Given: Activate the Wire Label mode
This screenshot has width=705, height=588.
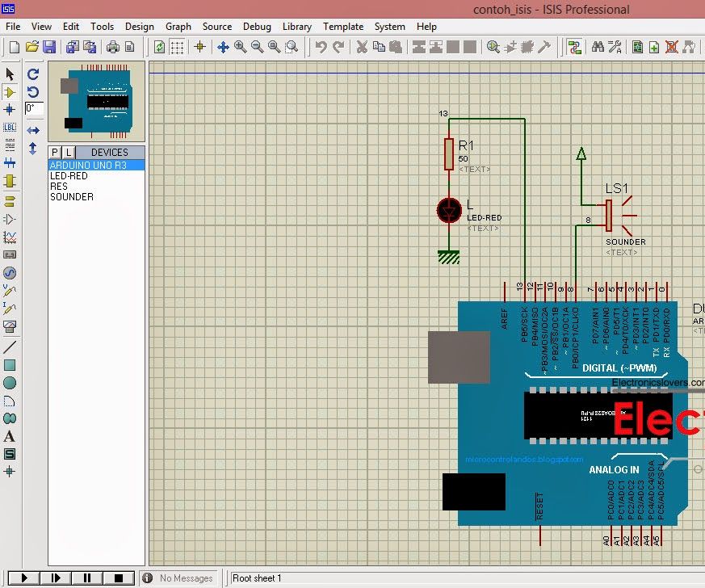Looking at the screenshot, I should 10,127.
